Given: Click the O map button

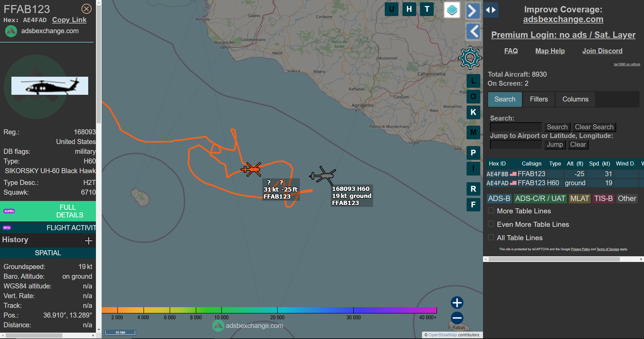Looking at the screenshot, I should pos(473,96).
